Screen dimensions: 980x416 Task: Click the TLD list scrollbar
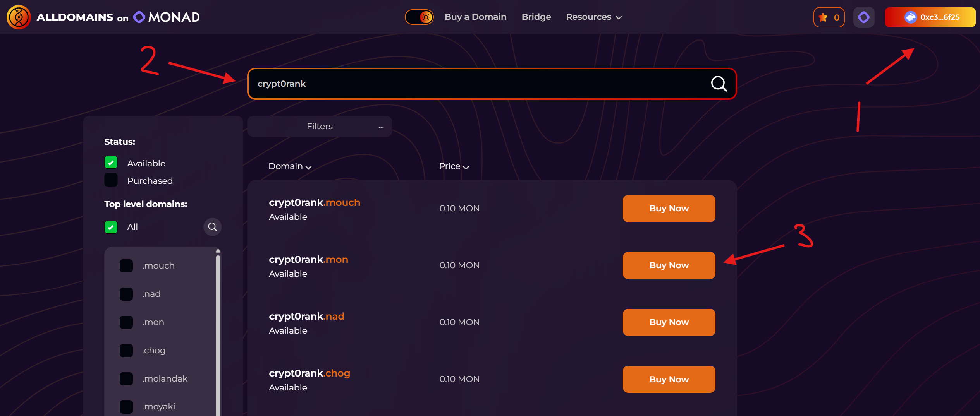218,333
